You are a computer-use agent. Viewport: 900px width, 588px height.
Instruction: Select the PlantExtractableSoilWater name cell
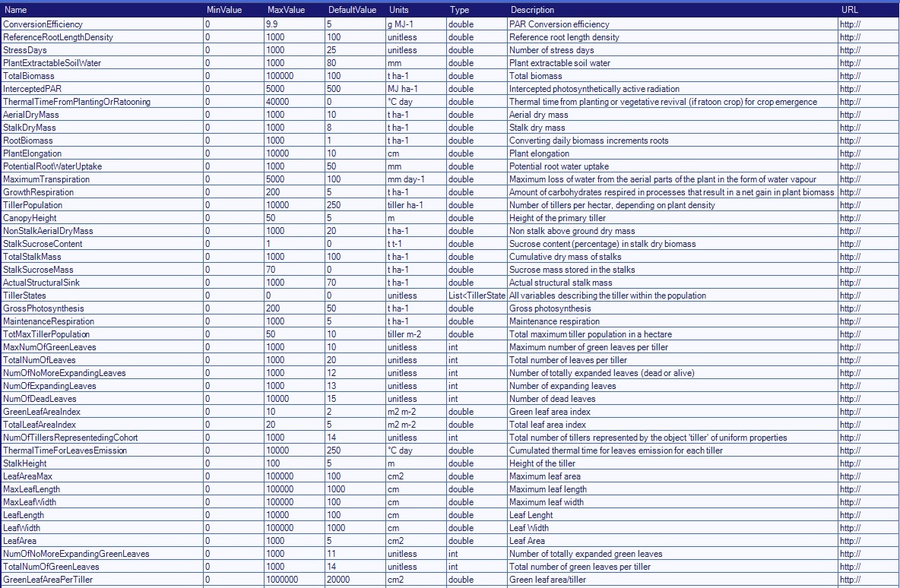tap(102, 63)
